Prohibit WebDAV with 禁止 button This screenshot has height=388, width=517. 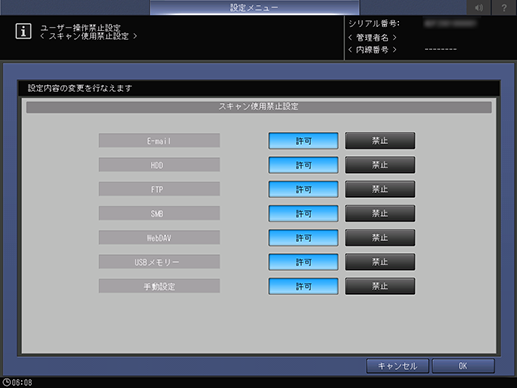point(380,238)
